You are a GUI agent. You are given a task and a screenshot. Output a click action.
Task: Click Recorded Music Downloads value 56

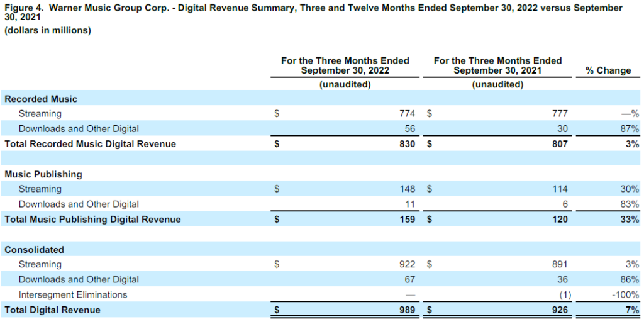coord(409,129)
